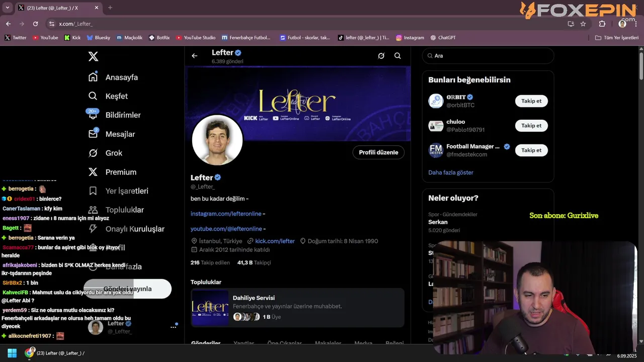Open the YouTube Studio bookmark
This screenshot has width=644, height=362.
(196, 38)
